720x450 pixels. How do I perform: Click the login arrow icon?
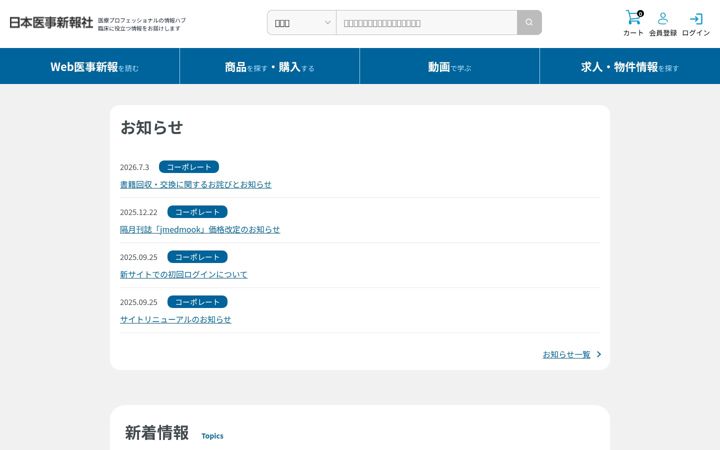click(696, 19)
